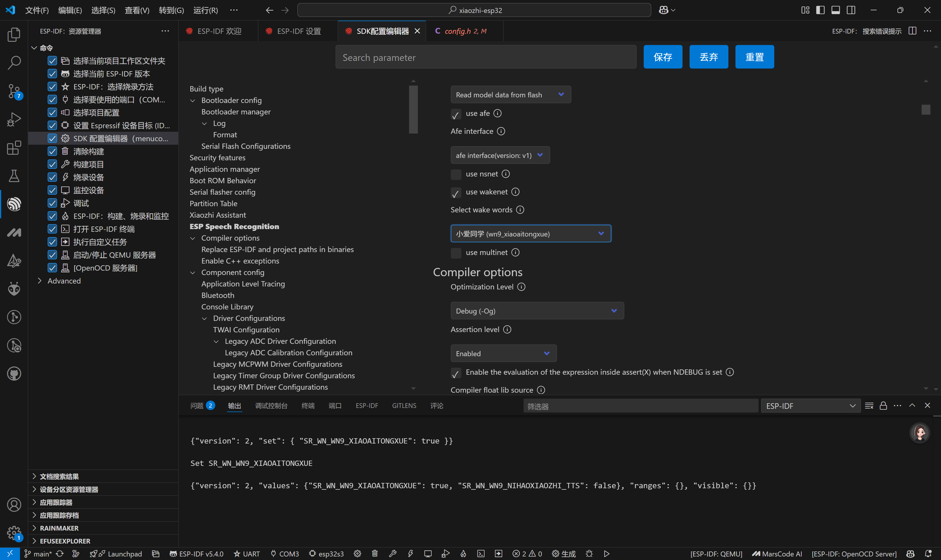Click the 重置 reset button
The height and width of the screenshot is (560, 941).
tap(754, 57)
